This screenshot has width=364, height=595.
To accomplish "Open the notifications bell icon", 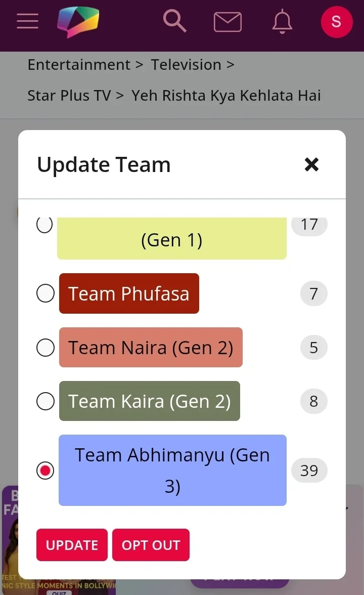I will pos(282,22).
